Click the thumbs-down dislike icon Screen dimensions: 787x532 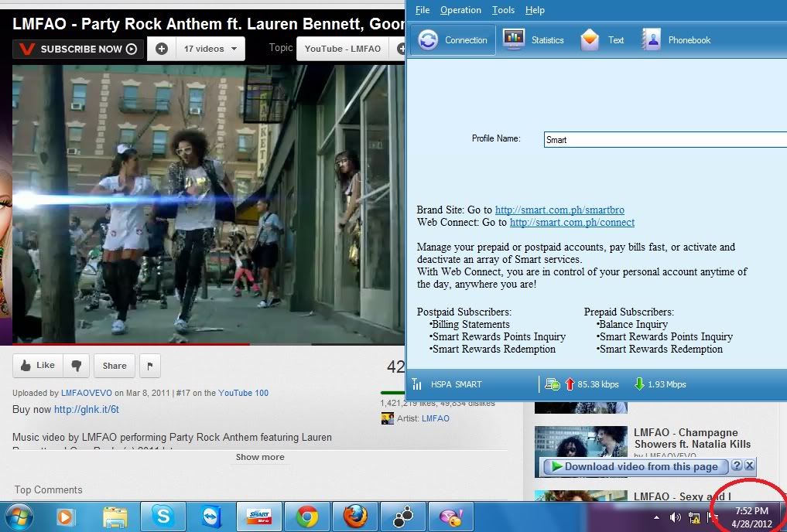[76, 366]
